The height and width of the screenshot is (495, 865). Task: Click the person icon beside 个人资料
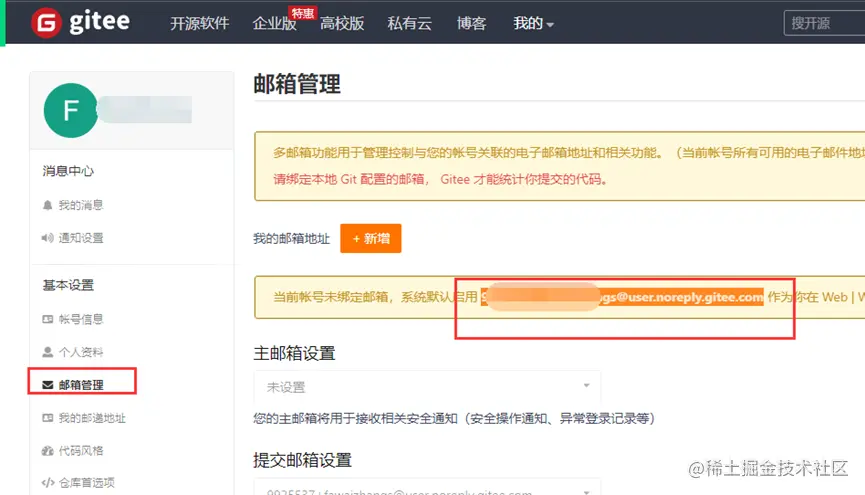click(x=47, y=352)
